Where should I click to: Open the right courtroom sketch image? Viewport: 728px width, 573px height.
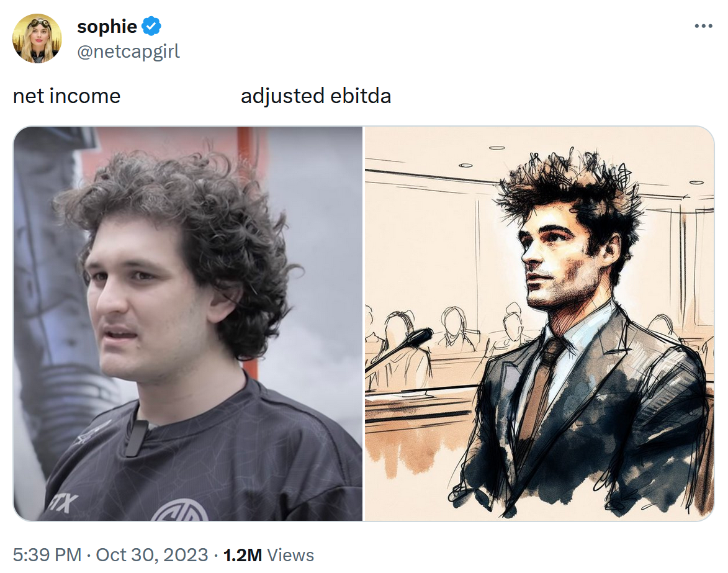coord(539,323)
